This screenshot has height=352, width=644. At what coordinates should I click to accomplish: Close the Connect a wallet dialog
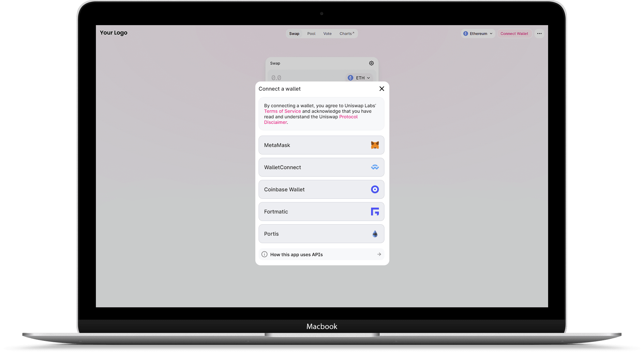click(x=382, y=88)
